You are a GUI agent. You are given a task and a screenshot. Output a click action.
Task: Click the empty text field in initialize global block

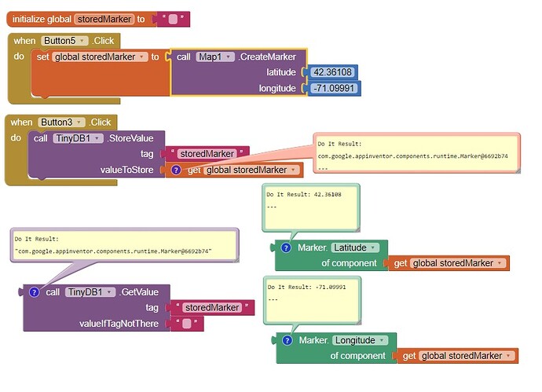(173, 19)
